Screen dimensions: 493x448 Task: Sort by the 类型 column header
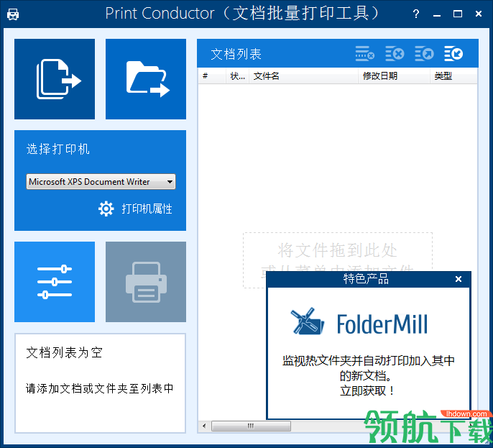click(x=453, y=76)
